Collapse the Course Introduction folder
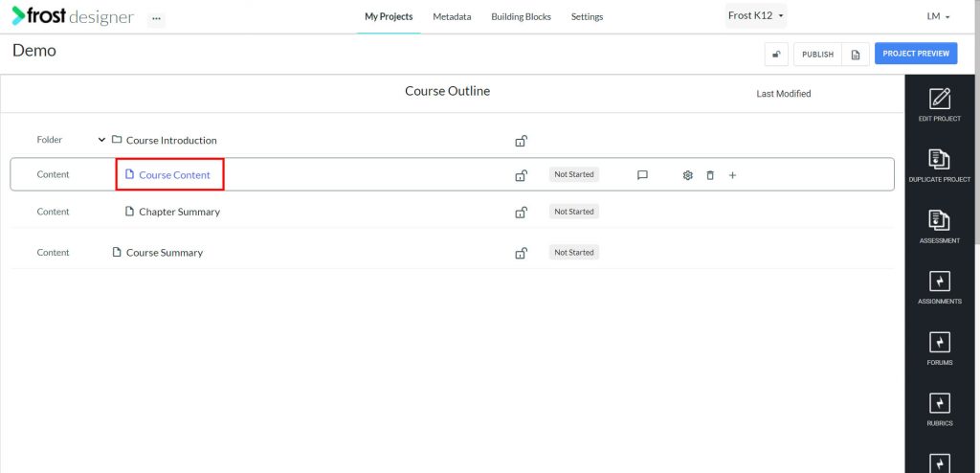The width and height of the screenshot is (980, 473). [x=101, y=140]
